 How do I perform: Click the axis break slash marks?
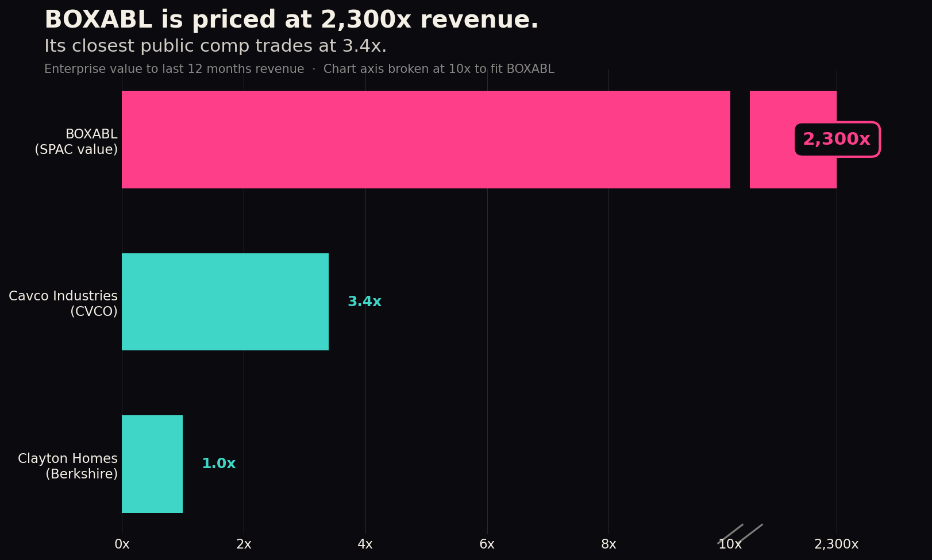tap(740, 534)
